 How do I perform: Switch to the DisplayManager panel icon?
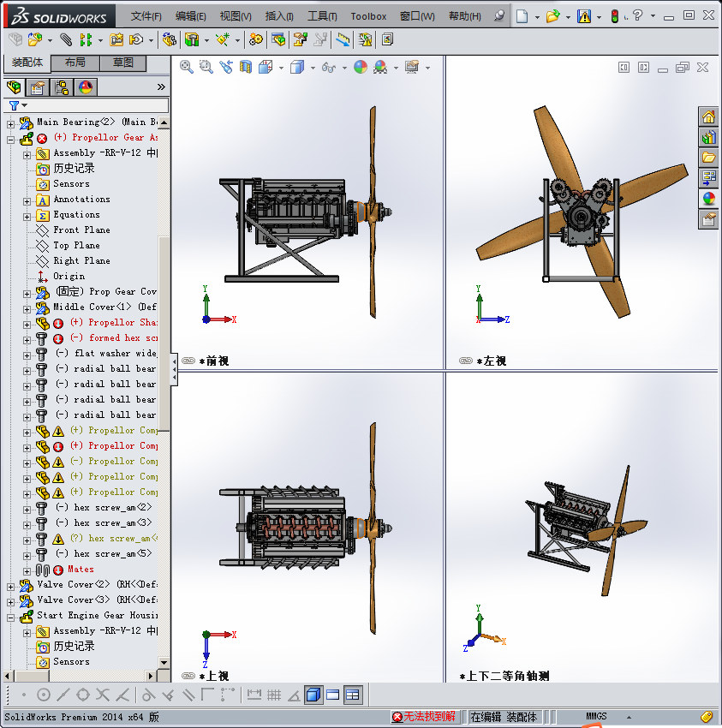pyautogui.click(x=86, y=87)
